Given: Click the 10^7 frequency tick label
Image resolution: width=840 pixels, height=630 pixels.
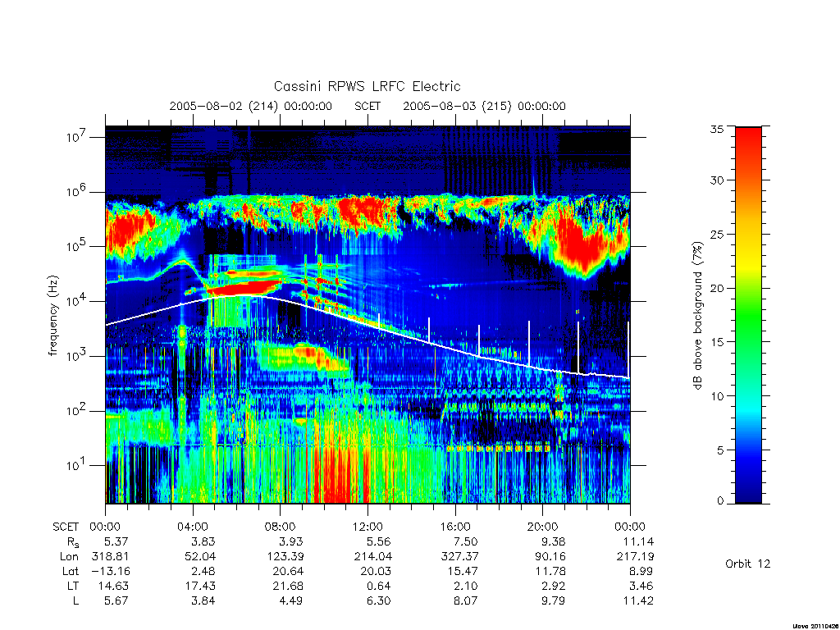Looking at the screenshot, I should (x=77, y=137).
